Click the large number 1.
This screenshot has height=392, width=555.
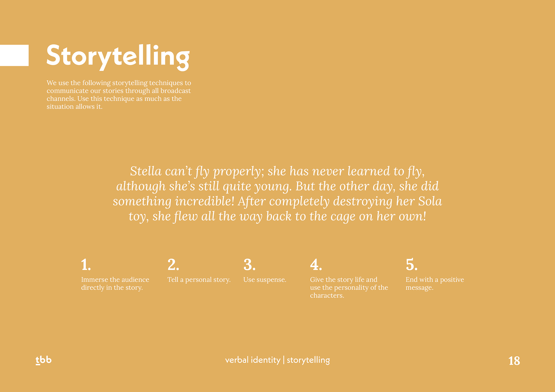[86, 265]
